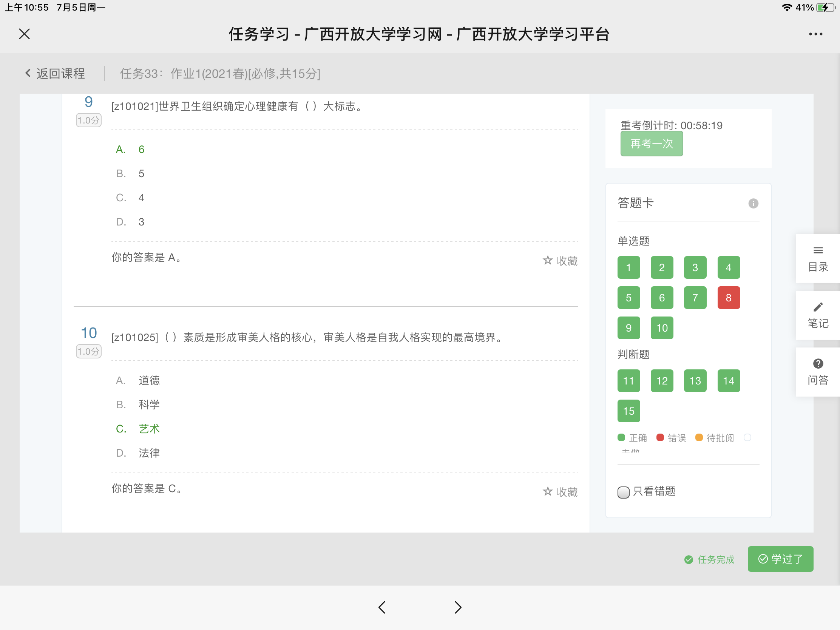Open the 笔记 notes pencil panel
Screen dimensions: 840x630
[818, 315]
